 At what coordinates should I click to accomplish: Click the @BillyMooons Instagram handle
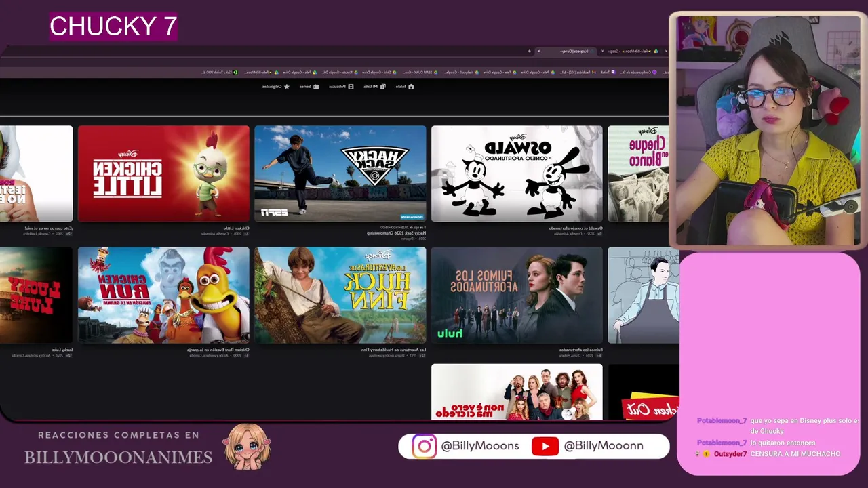pos(480,446)
